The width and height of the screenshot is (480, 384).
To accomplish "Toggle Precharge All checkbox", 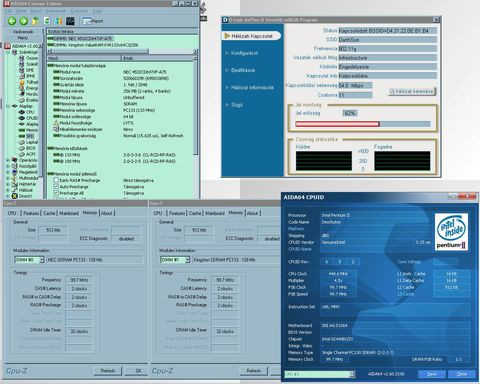I will 56,193.
